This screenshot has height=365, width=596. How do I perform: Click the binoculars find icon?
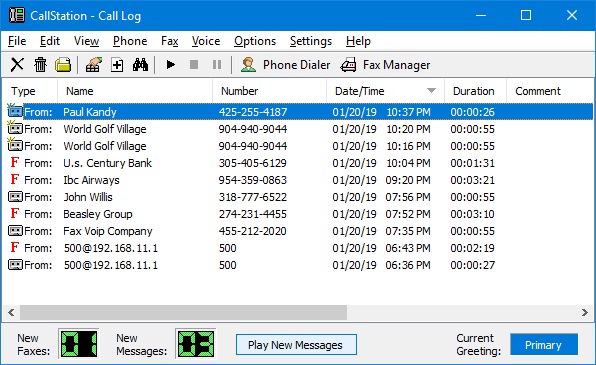(x=140, y=65)
